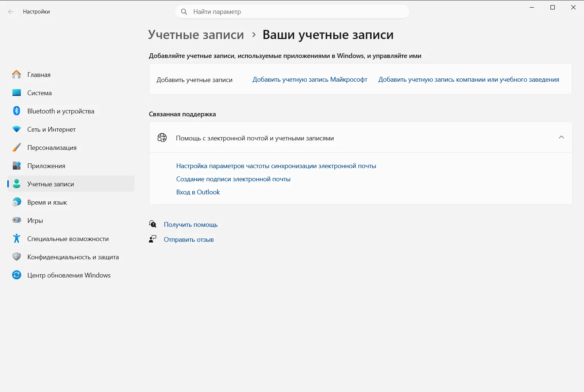Select Время и язык in sidebar

coord(71,202)
